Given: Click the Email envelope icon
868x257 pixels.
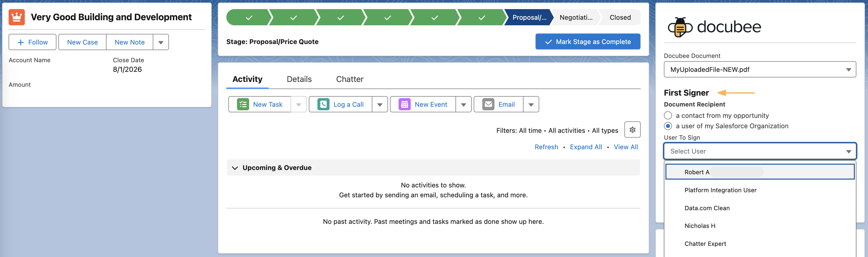Looking at the screenshot, I should click(488, 104).
